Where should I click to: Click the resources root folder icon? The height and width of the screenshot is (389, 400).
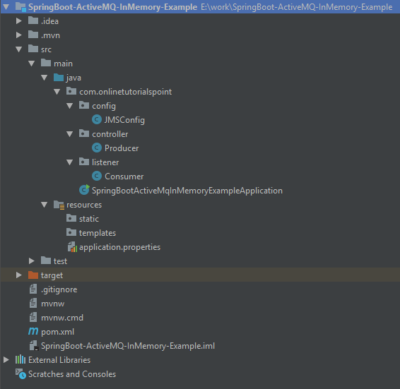(59, 205)
